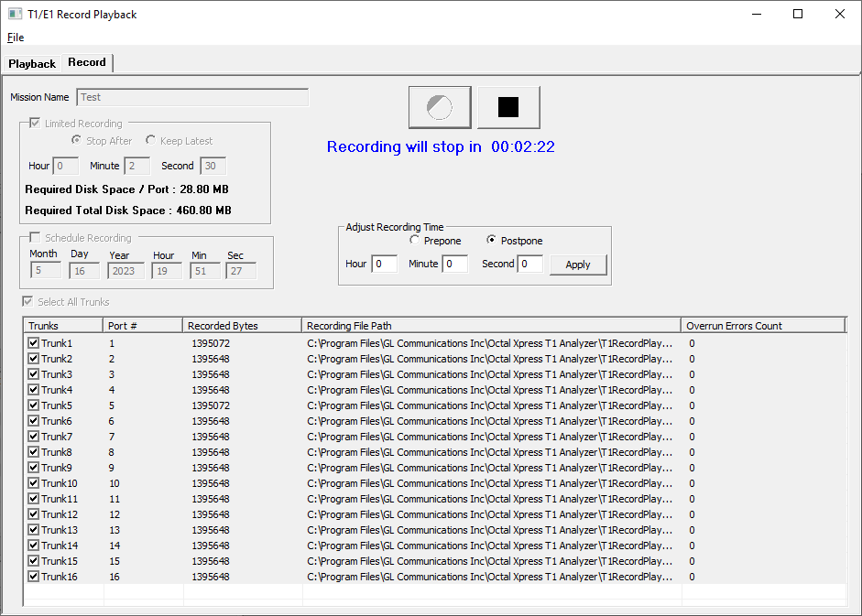Toggle the Schedule Recording checkbox

[x=35, y=237]
